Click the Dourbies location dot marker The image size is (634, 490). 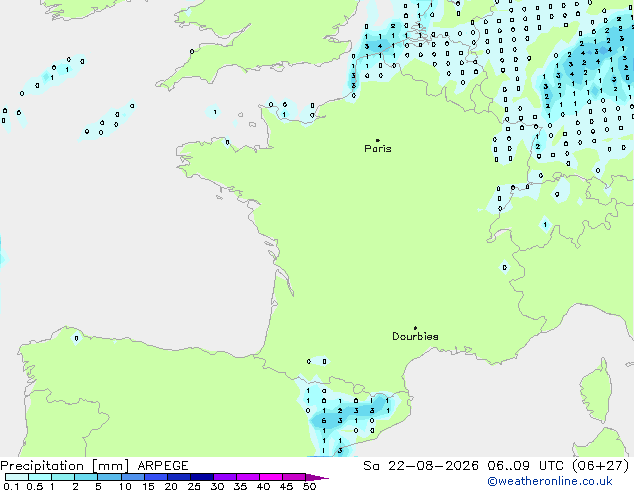coord(415,328)
